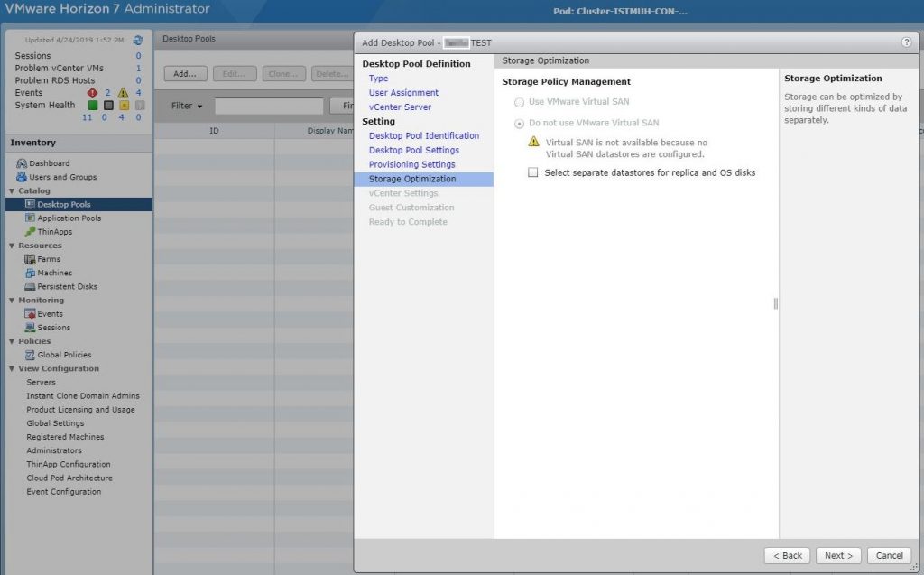This screenshot has height=575, width=924.
Task: Collapse the Monitoring tree section
Action: (x=12, y=301)
